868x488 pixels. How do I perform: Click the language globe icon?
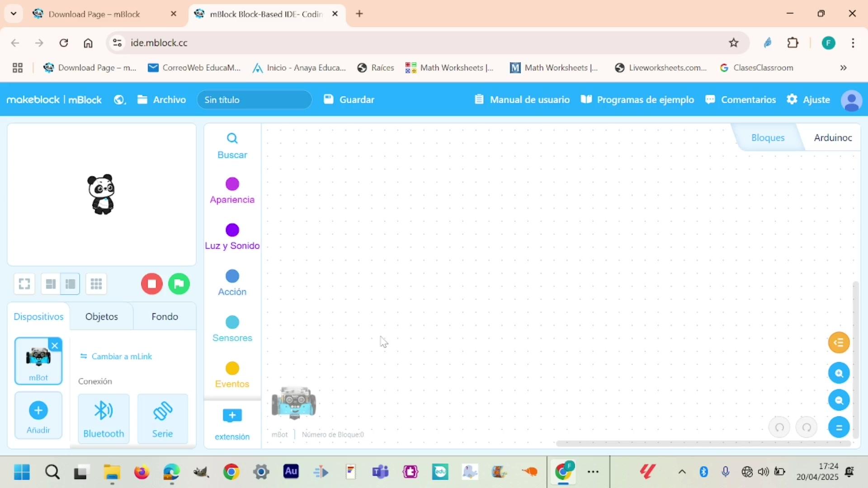[119, 100]
